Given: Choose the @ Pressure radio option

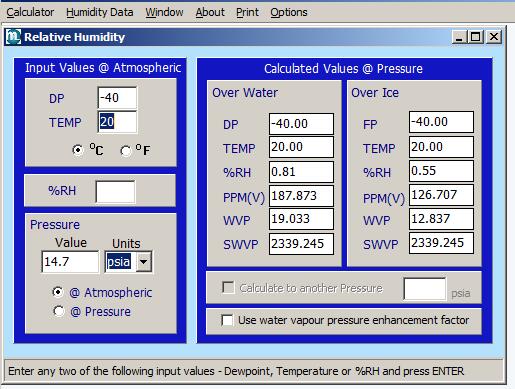Looking at the screenshot, I should [59, 311].
